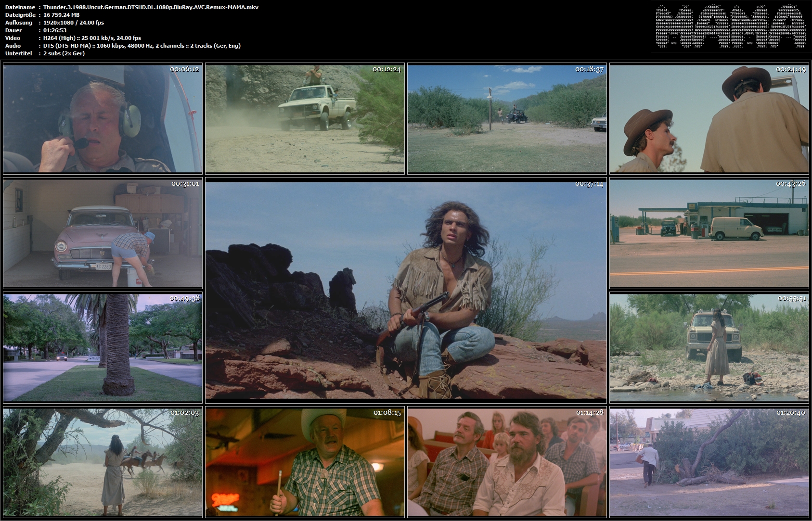This screenshot has height=521, width=812.
Task: Click the fallen tree thumbnail at 01:20:40
Action: [709, 462]
